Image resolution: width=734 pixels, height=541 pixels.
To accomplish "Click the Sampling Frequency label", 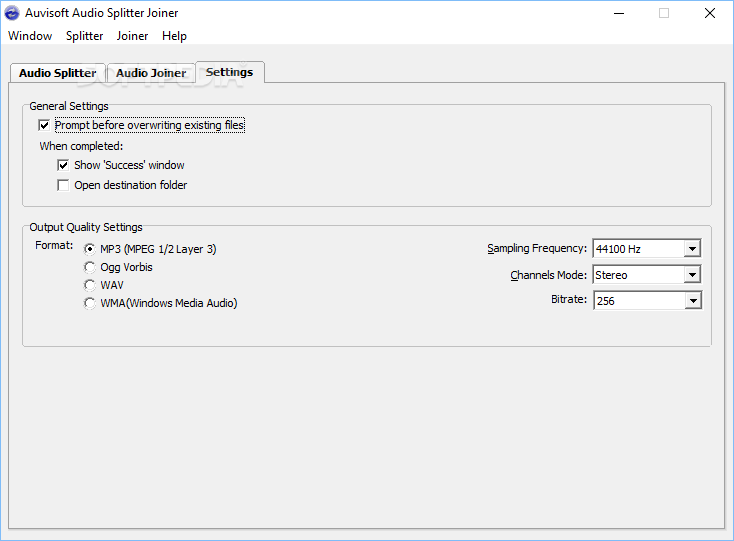I will click(x=537, y=249).
